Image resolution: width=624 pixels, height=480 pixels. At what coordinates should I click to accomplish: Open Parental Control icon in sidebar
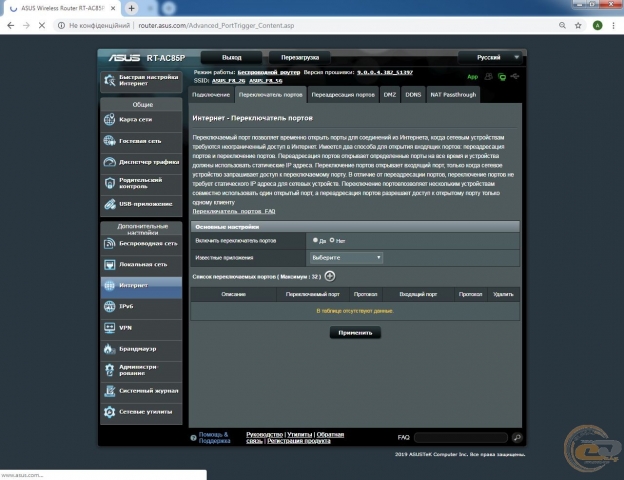109,183
